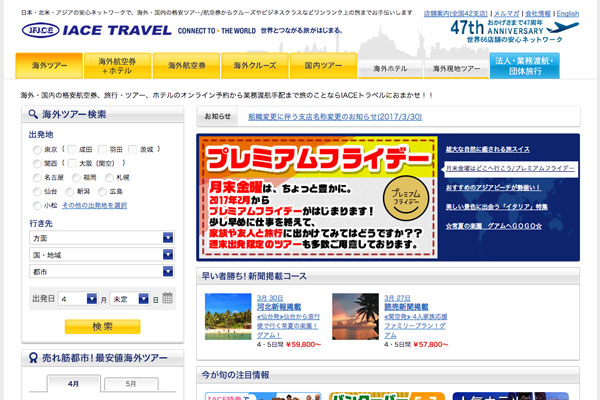Open the 海外ホテル navigation tab
The height and width of the screenshot is (400, 600).
pyautogui.click(x=390, y=69)
